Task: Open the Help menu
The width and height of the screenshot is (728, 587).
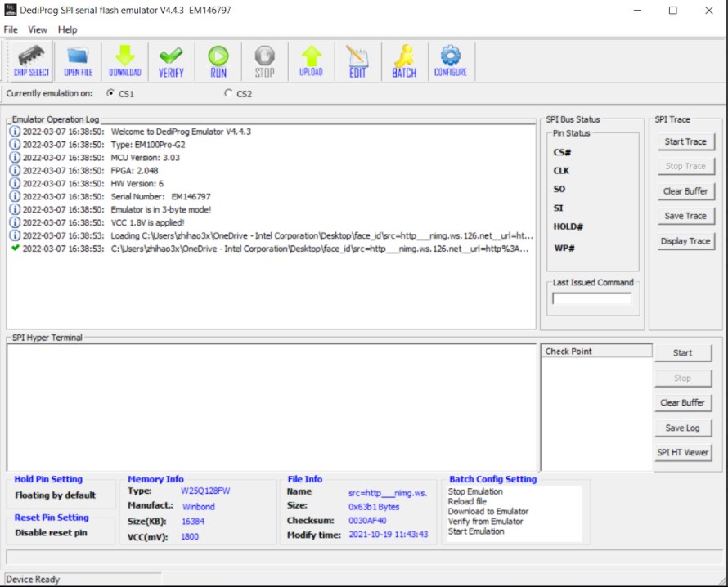Action: tap(67, 29)
